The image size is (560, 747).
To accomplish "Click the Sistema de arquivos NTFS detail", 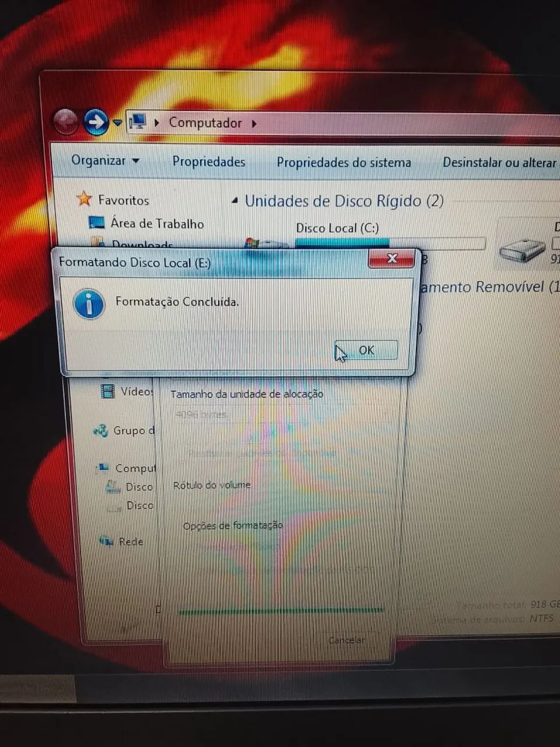I will pos(492,618).
